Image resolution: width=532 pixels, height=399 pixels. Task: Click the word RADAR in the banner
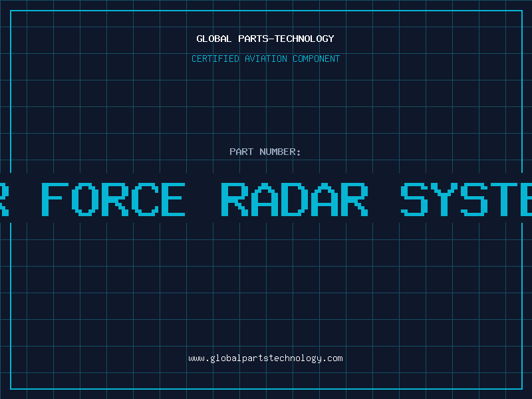[294, 199]
